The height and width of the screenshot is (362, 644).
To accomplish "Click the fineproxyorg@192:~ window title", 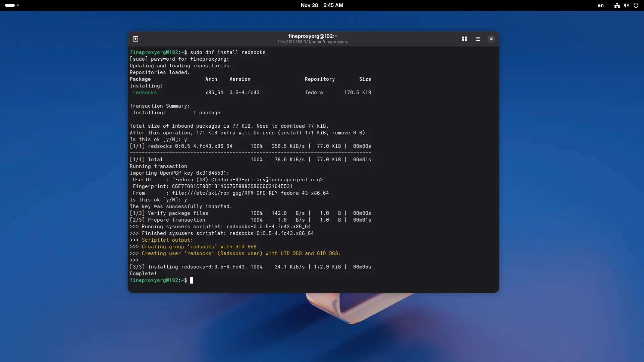I will tap(313, 36).
